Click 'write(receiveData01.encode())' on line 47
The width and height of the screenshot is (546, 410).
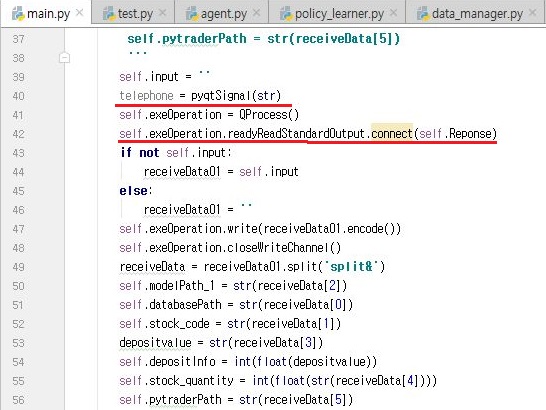click(x=314, y=229)
